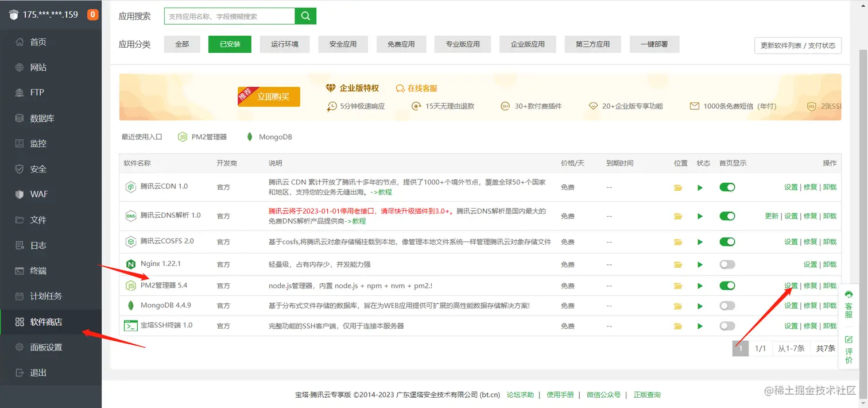868x408 pixels.
Task: Switch to the 全部 application tab
Action: [x=182, y=44]
